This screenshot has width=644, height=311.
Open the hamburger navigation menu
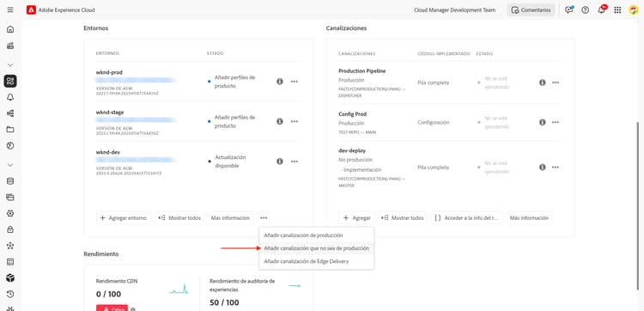(10, 9)
